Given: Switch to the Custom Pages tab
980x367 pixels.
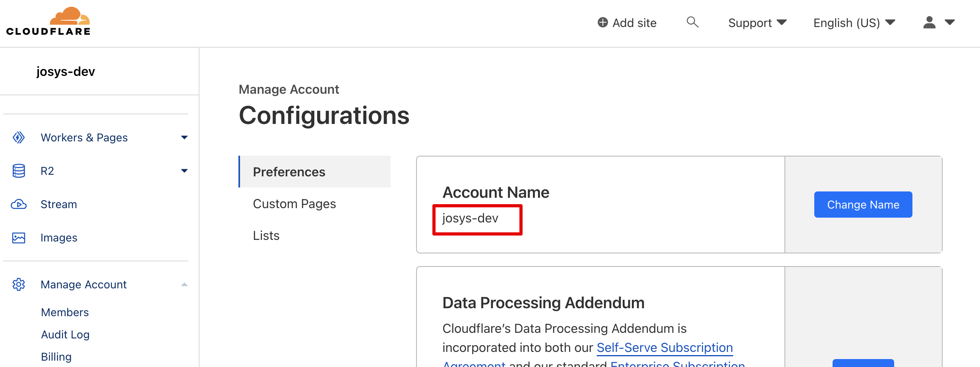Looking at the screenshot, I should tap(294, 204).
